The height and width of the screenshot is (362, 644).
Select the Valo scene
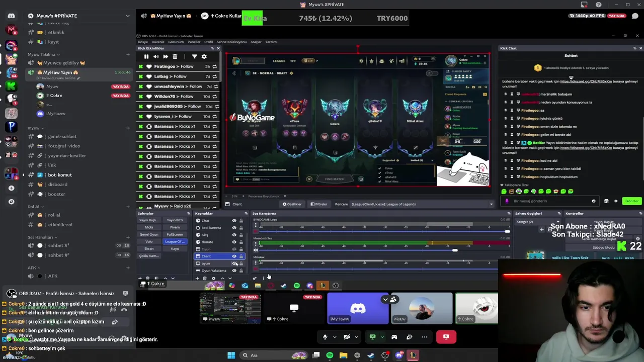pos(149,242)
